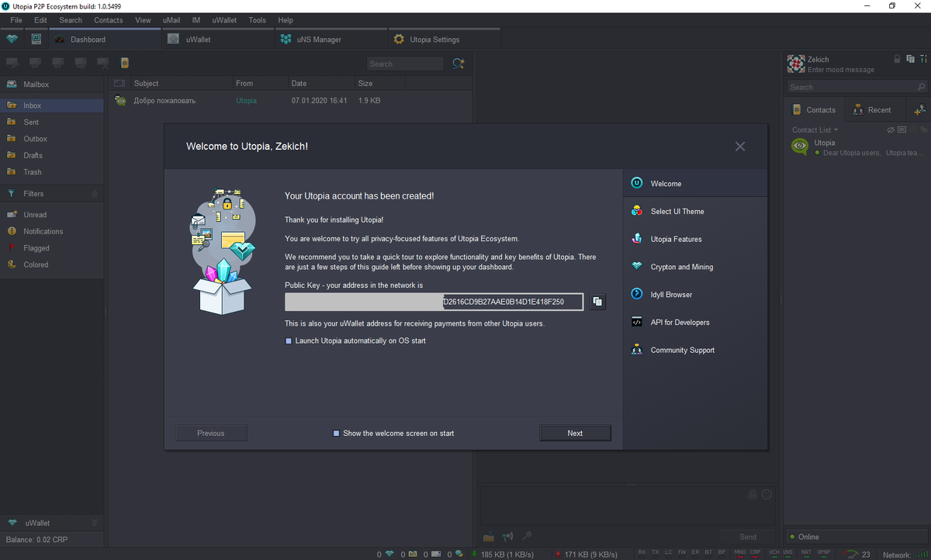Open the File menu
The width and height of the screenshot is (931, 560).
16,20
